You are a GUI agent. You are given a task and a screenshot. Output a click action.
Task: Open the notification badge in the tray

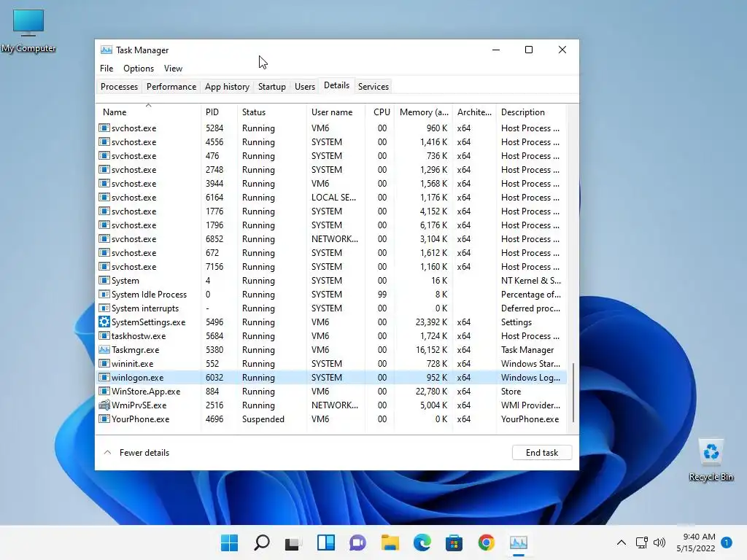pyautogui.click(x=727, y=542)
